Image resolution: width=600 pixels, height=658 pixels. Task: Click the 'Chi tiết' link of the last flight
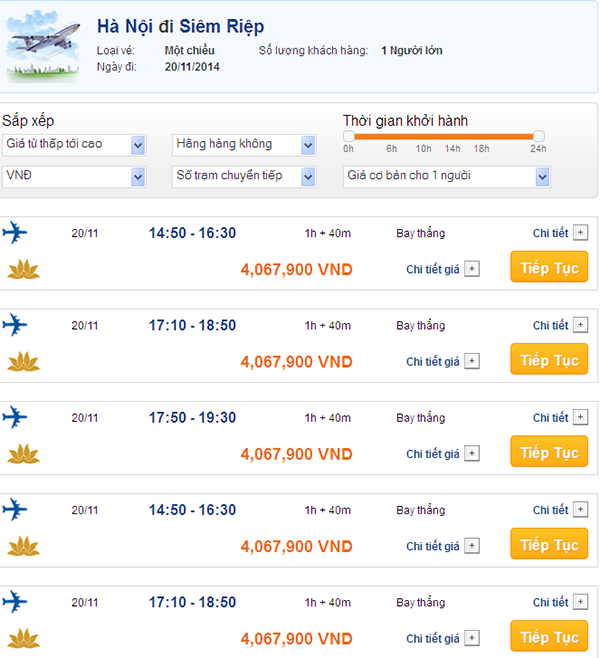point(550,603)
